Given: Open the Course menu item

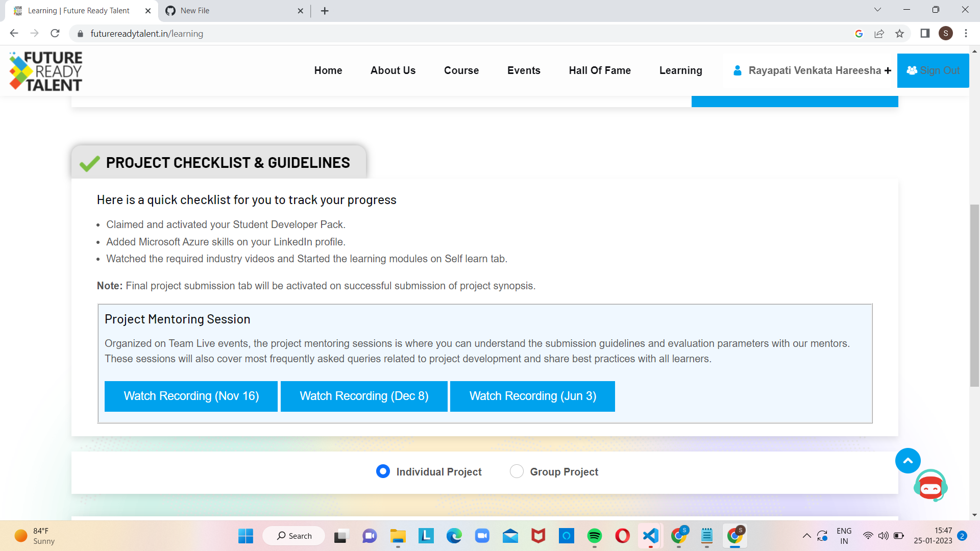Looking at the screenshot, I should (461, 70).
